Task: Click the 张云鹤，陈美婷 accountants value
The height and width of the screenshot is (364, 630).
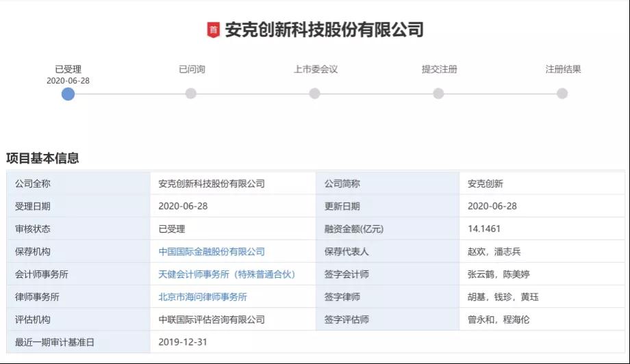Action: click(x=499, y=274)
